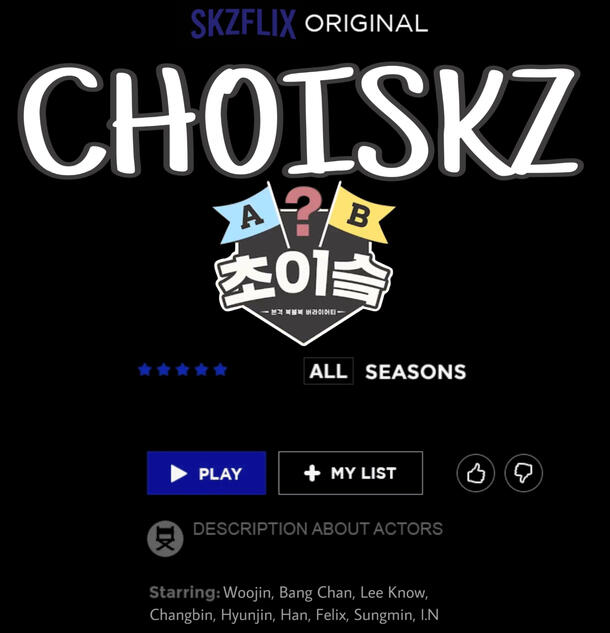Click the ORIGINAL label at top
Viewport: 610px width, 633px height.
pos(366,23)
